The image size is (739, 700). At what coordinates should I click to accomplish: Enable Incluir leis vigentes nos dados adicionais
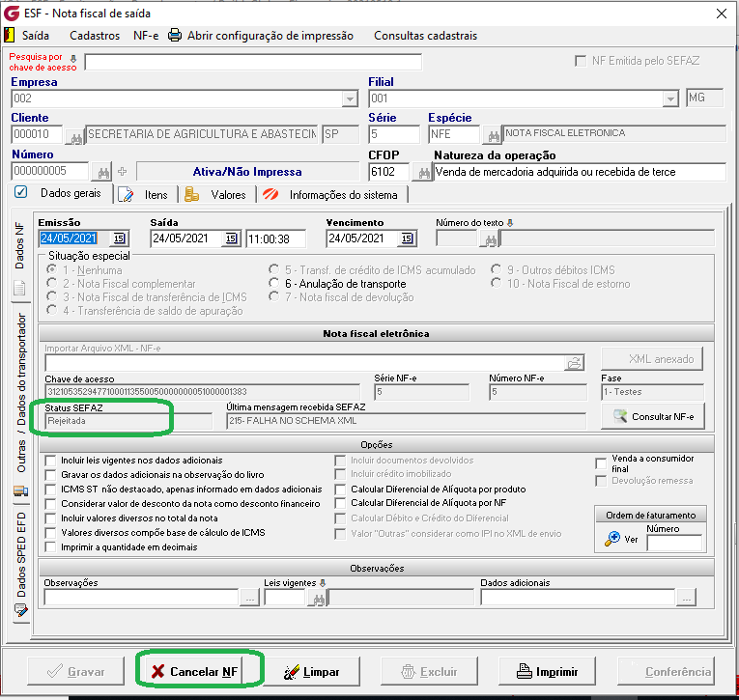point(50,461)
